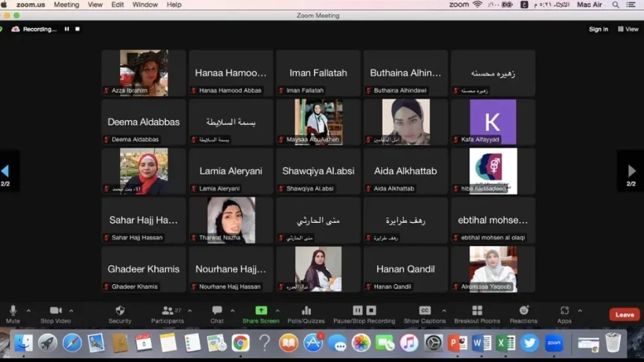
Task: Open PowerPoint from the Dock
Action: point(457,343)
